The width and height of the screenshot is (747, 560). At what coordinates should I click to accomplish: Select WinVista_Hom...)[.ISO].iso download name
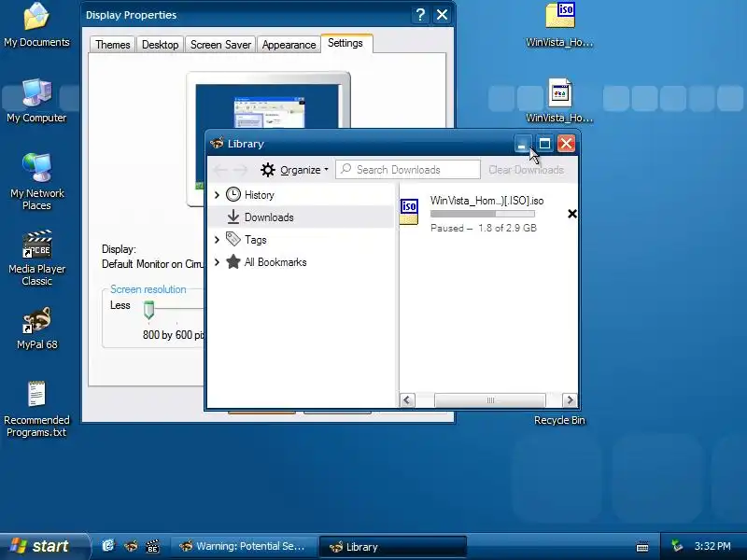pos(486,201)
